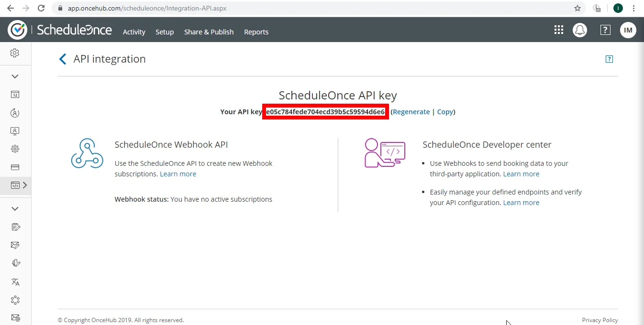The height and width of the screenshot is (325, 644).
Task: Open the Share & Publish menu
Action: (209, 32)
